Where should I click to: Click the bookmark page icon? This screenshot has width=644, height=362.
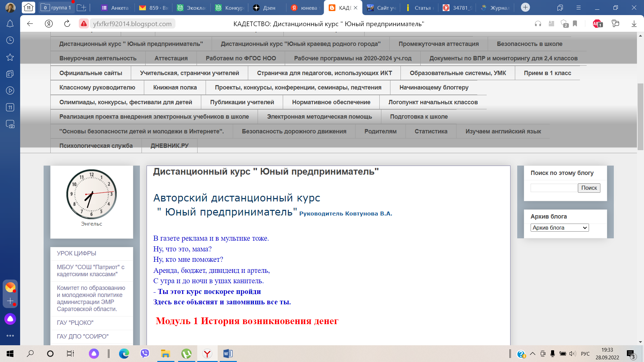coord(575,23)
